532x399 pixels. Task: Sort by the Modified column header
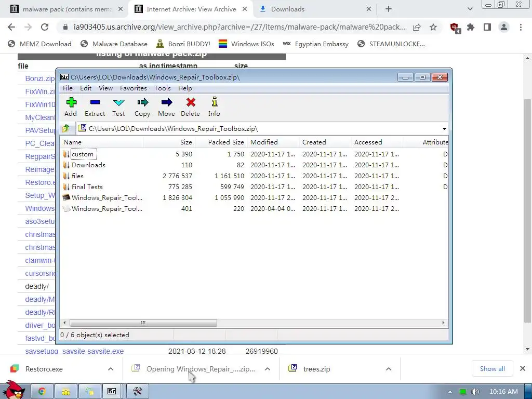pyautogui.click(x=273, y=142)
